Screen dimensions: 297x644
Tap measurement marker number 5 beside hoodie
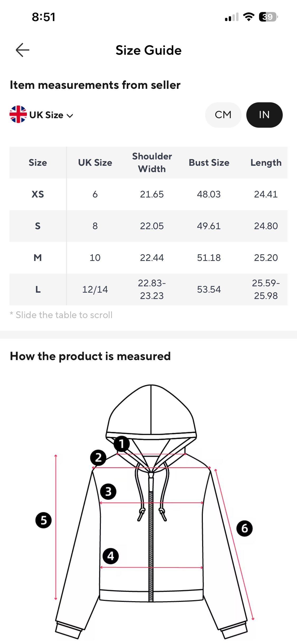coord(44,520)
